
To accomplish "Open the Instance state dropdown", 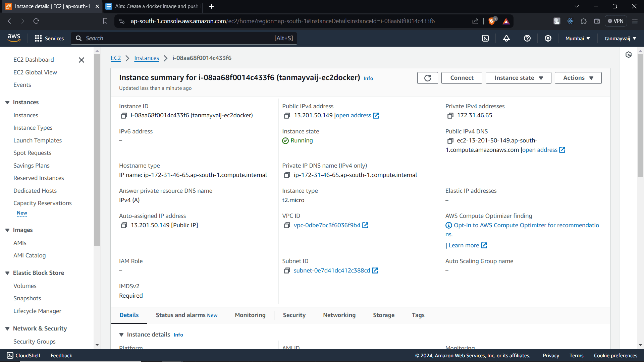I will 518,78.
